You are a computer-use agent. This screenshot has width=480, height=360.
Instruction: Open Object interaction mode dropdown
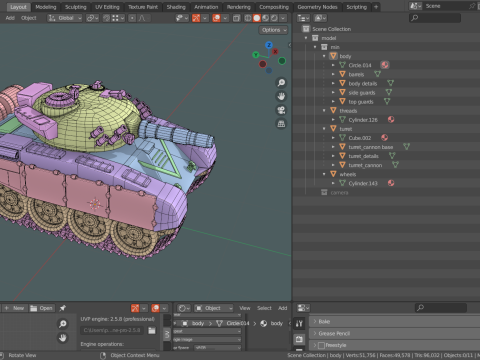(x=214, y=308)
